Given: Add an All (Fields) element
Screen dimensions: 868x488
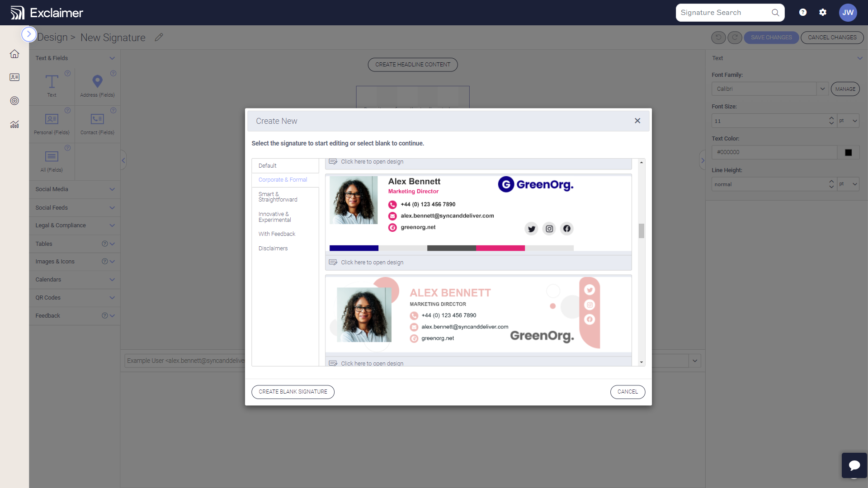Looking at the screenshot, I should tap(52, 160).
